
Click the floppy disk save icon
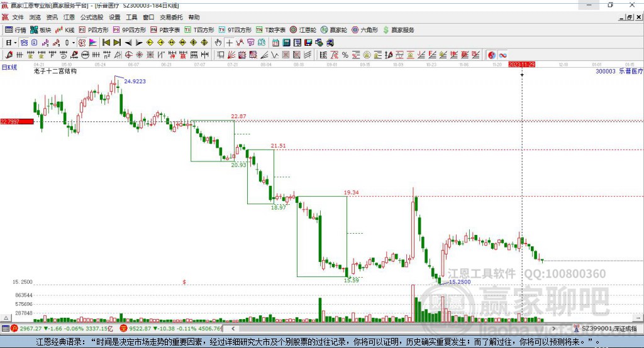click(308, 43)
